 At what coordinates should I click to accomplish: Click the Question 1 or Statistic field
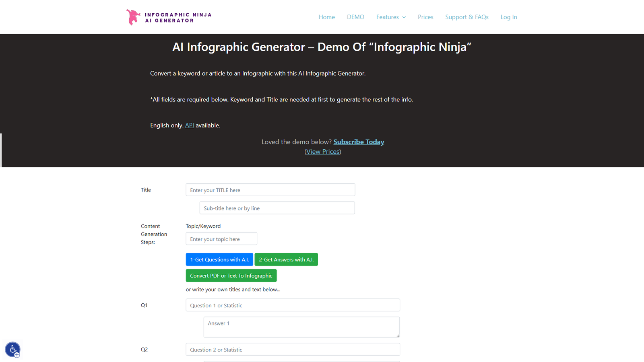click(x=293, y=305)
